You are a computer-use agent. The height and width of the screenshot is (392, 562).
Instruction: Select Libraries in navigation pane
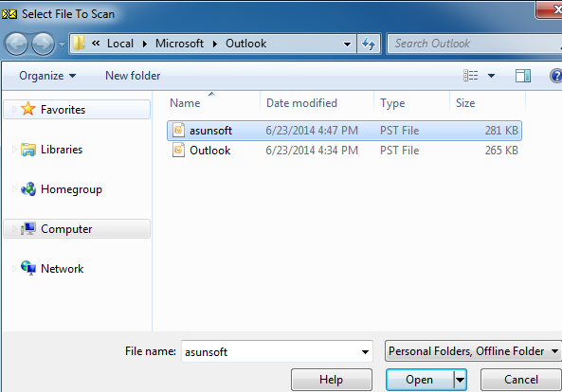click(x=62, y=150)
